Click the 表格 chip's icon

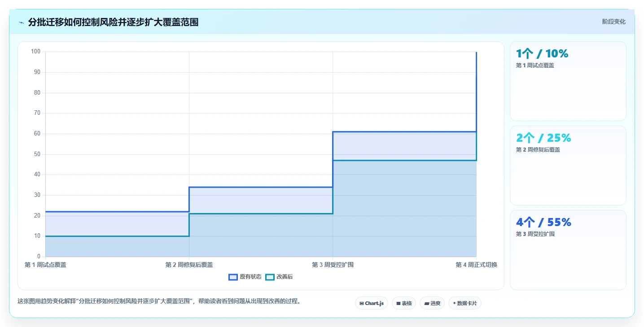click(x=399, y=304)
